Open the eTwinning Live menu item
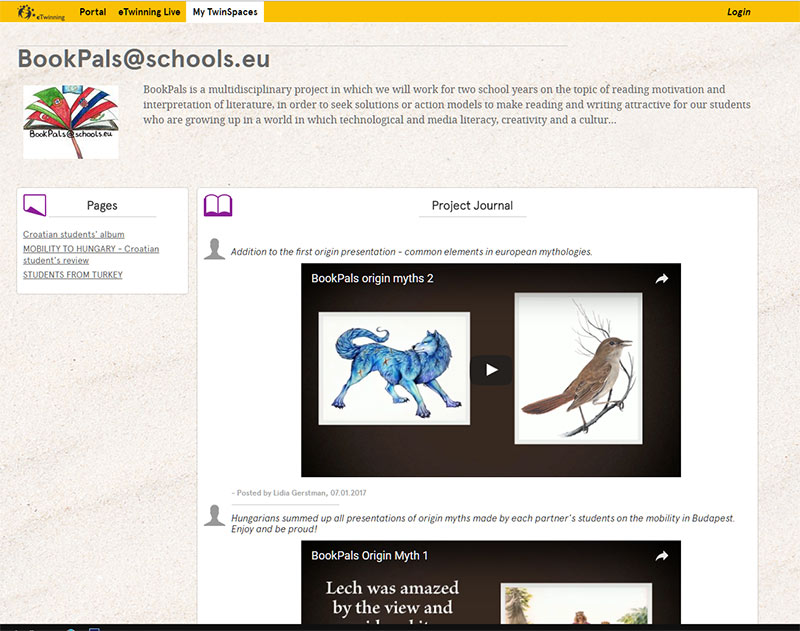 pyautogui.click(x=149, y=12)
